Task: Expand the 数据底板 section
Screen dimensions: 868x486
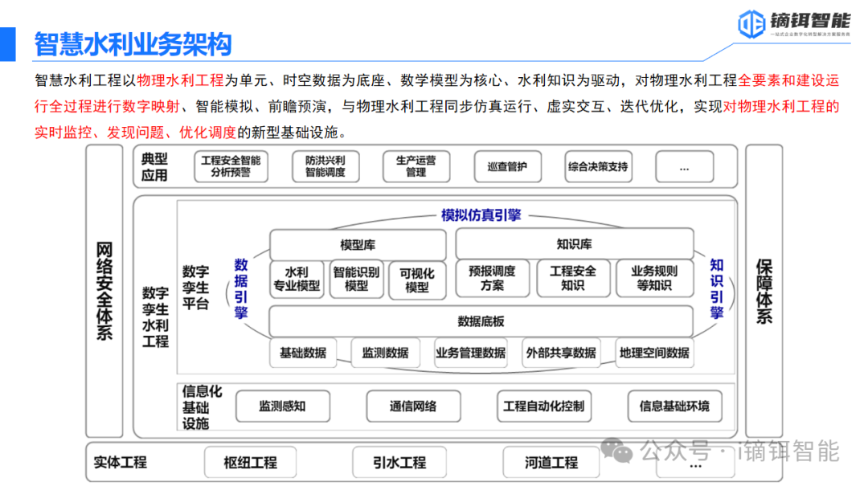Action: coord(481,321)
